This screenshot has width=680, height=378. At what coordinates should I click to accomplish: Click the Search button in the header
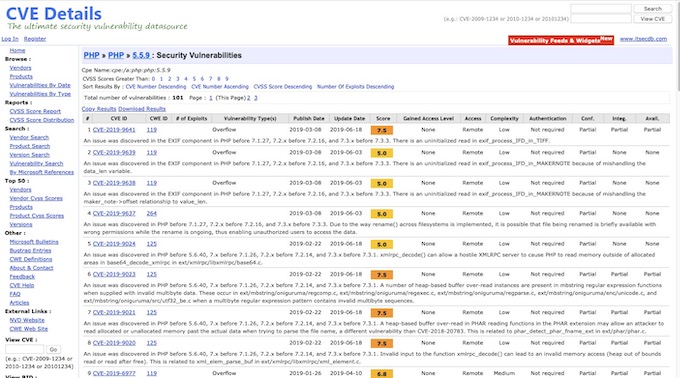coord(652,9)
